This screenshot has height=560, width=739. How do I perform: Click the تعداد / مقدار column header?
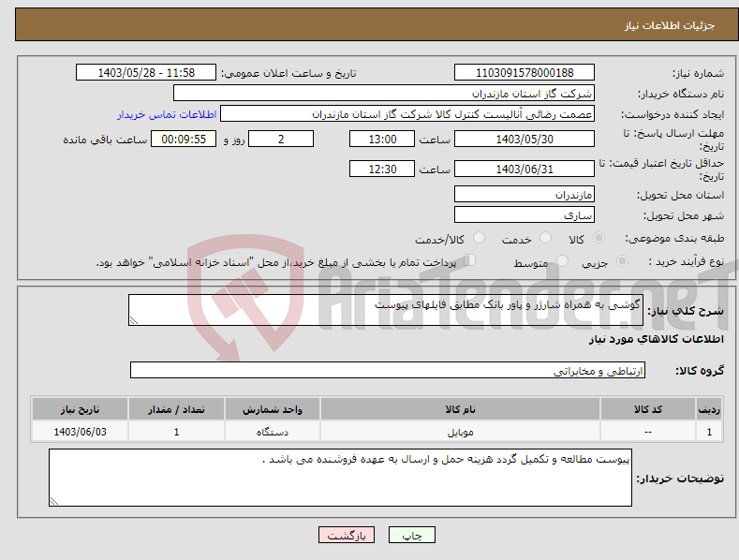[176, 409]
